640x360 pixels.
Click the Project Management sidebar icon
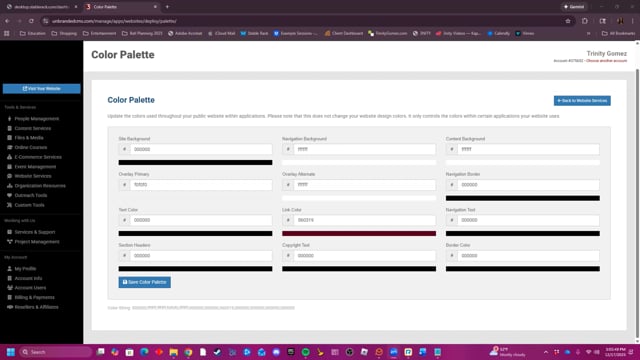click(9, 242)
